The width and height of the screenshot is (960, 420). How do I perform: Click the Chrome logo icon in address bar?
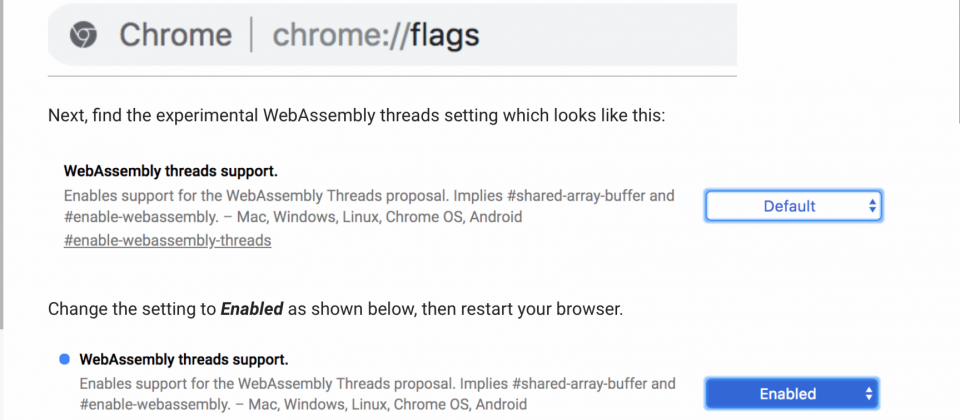tap(83, 35)
